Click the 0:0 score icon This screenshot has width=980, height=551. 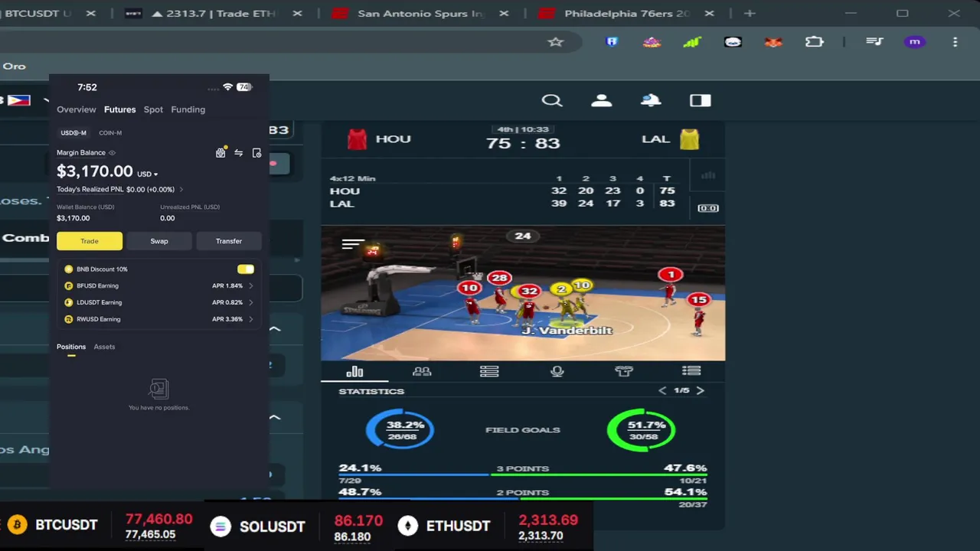pyautogui.click(x=708, y=208)
